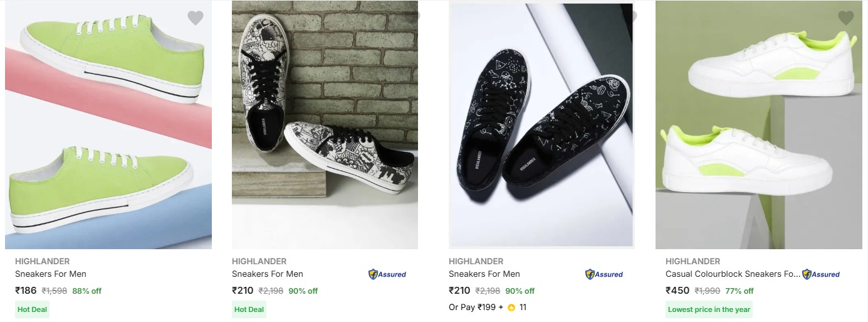Click the "Lowest price in the year" tag
The width and height of the screenshot is (868, 322).
709,309
